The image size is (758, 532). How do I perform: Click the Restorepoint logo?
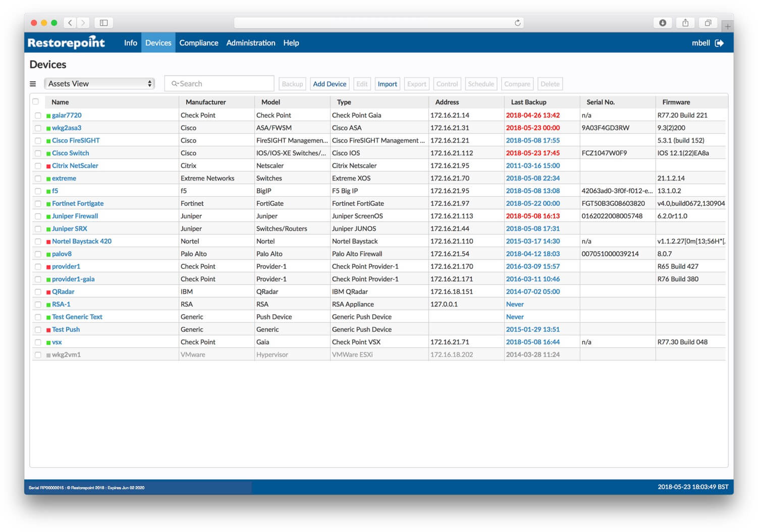click(66, 42)
